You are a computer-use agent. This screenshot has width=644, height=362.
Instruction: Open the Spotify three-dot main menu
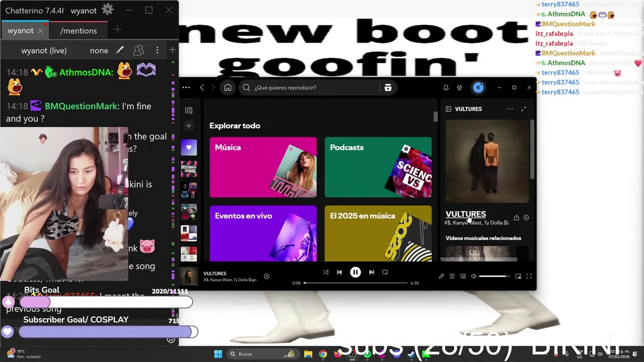[186, 87]
